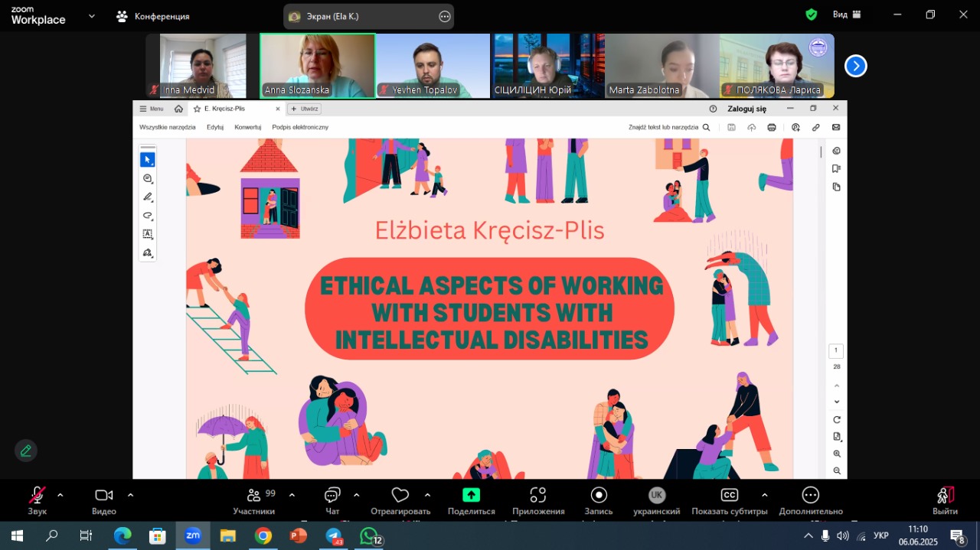
Task: Open the украинский interpretation language button
Action: coord(656,496)
